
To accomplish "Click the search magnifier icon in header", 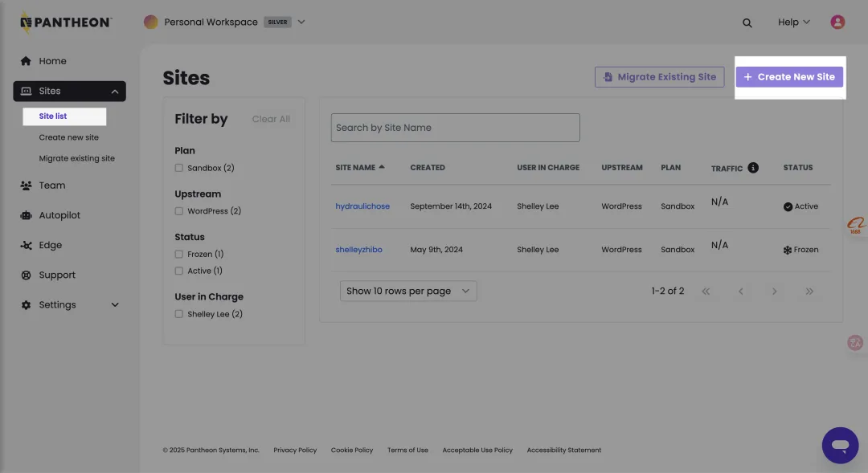I will point(747,22).
